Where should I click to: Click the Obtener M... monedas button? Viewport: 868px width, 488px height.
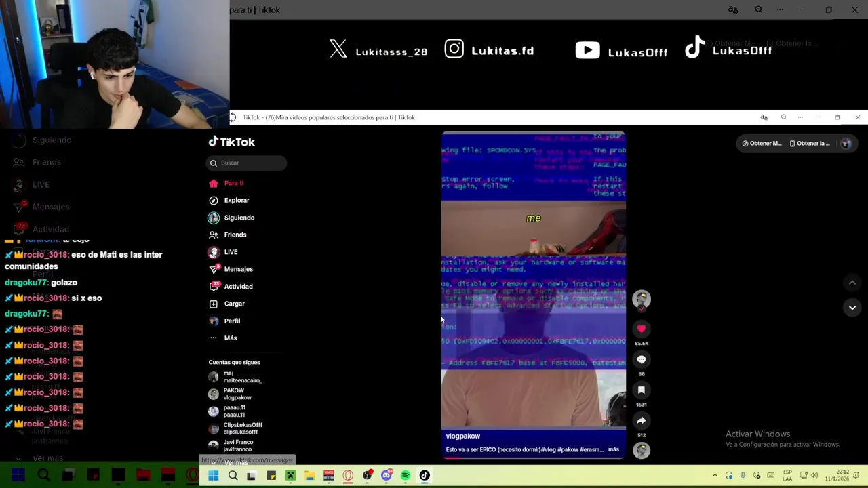point(762,143)
